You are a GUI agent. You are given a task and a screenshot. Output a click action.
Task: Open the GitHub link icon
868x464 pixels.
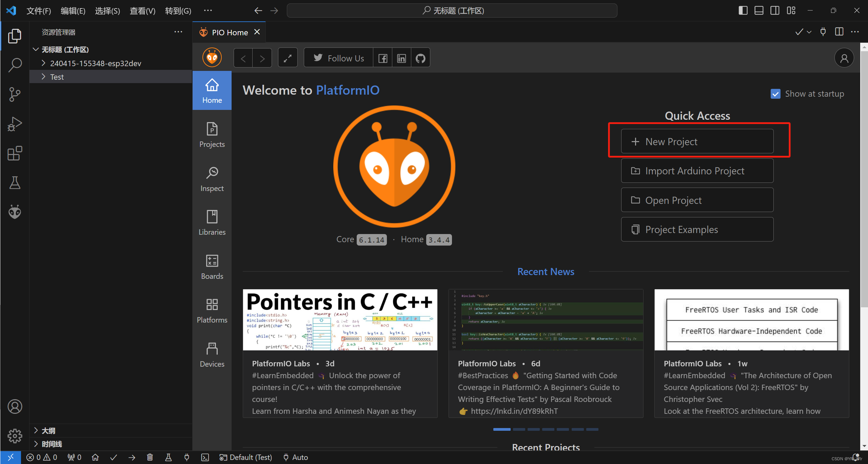pos(420,58)
